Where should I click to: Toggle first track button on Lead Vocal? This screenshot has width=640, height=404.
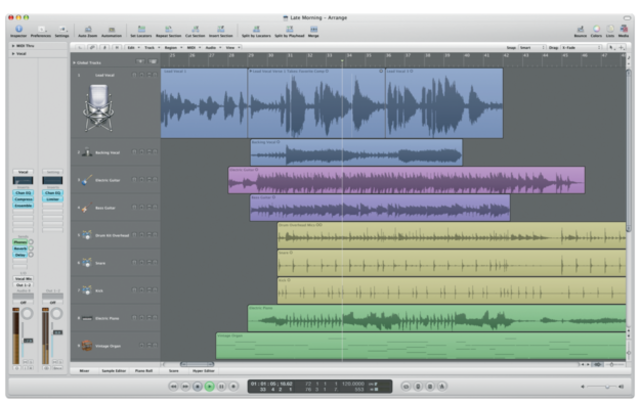[x=134, y=75]
